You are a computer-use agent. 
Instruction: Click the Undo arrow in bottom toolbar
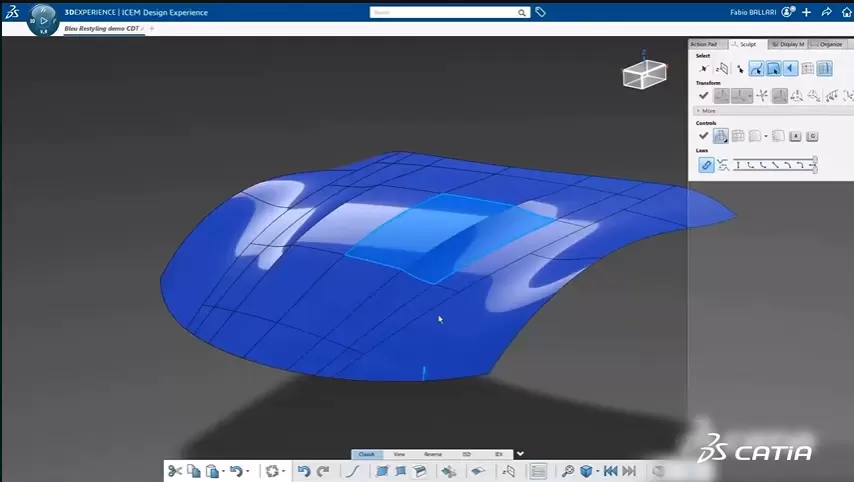tap(304, 471)
